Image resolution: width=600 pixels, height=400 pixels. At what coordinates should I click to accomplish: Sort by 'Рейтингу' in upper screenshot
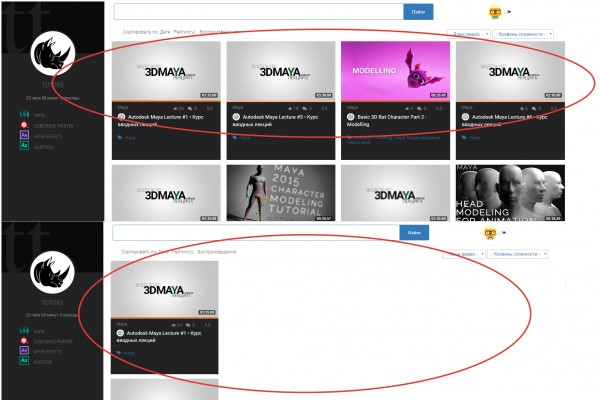coord(184,32)
